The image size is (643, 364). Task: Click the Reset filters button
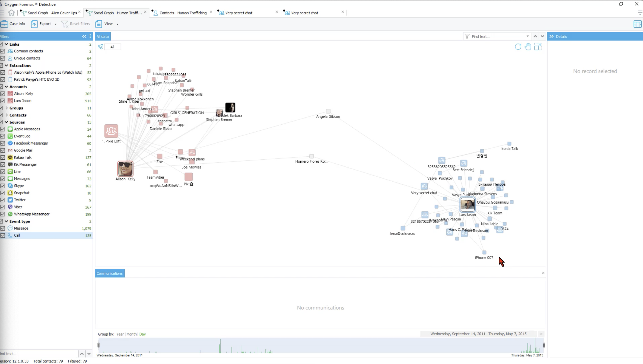pos(76,24)
